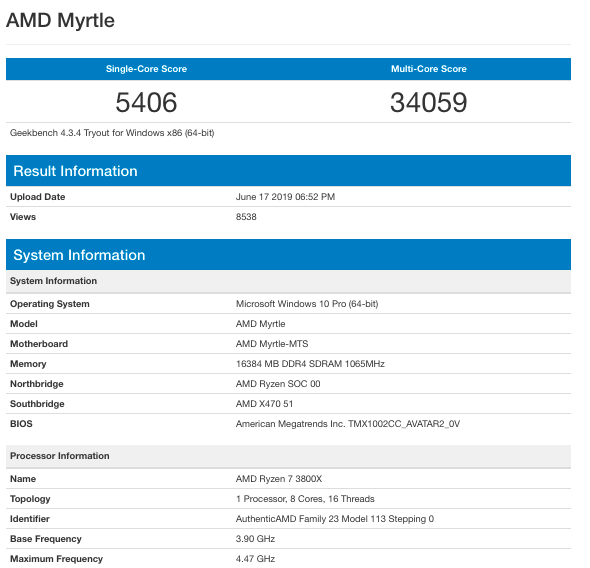Click the BIOS label
The height and width of the screenshot is (568, 590).
tap(21, 424)
